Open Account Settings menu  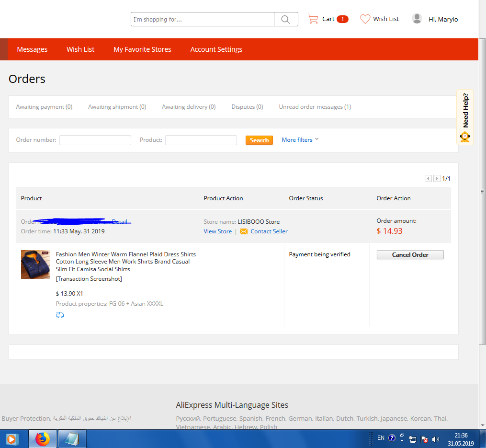216,49
